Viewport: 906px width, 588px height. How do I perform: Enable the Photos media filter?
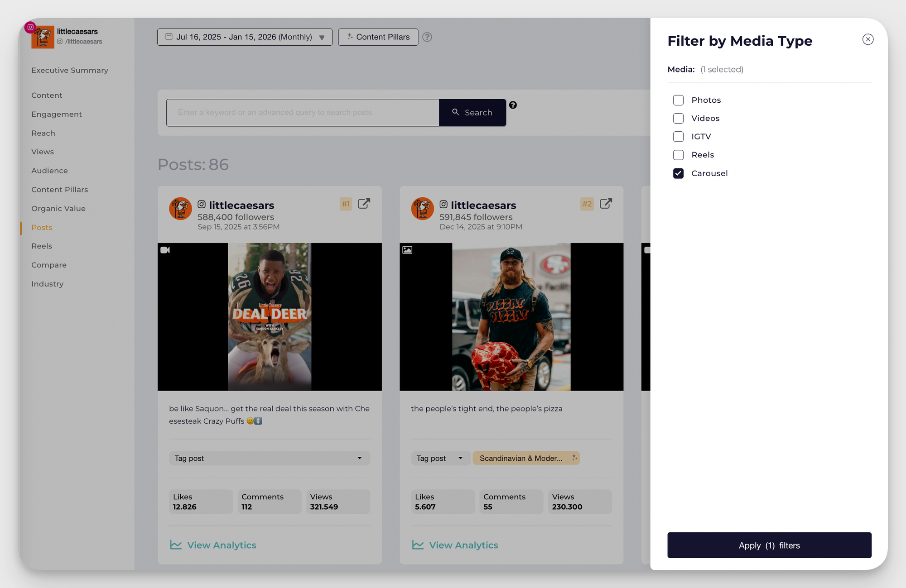[x=678, y=100]
